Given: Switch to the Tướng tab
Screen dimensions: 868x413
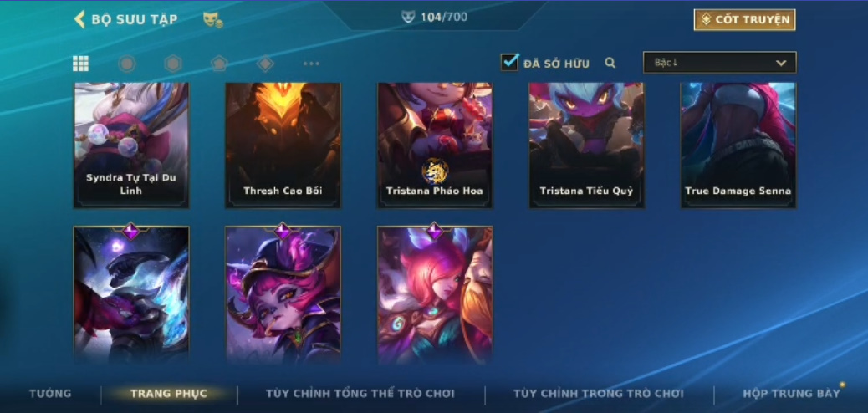Looking at the screenshot, I should point(50,394).
